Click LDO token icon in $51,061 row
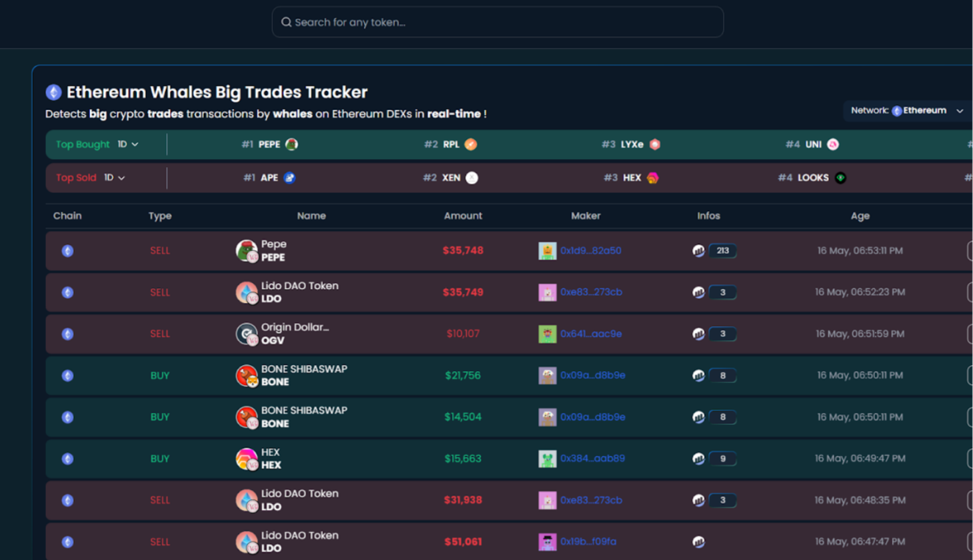The height and width of the screenshot is (560, 973). pos(247,542)
